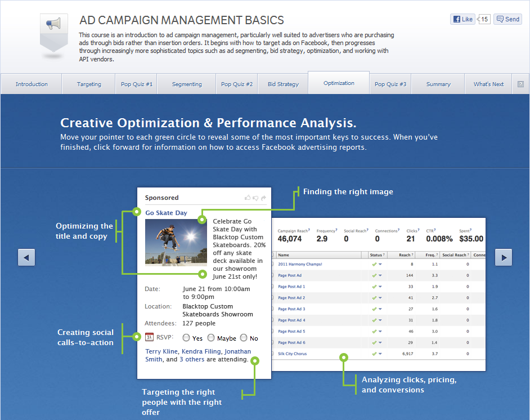Click thumbs down icon on Sponsored ad
530x420 pixels.
255,198
